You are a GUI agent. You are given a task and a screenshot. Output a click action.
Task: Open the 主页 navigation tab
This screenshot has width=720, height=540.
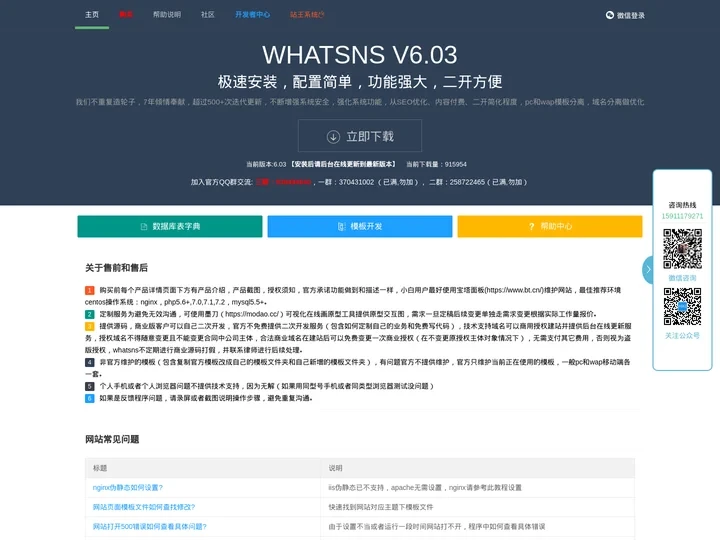(92, 15)
